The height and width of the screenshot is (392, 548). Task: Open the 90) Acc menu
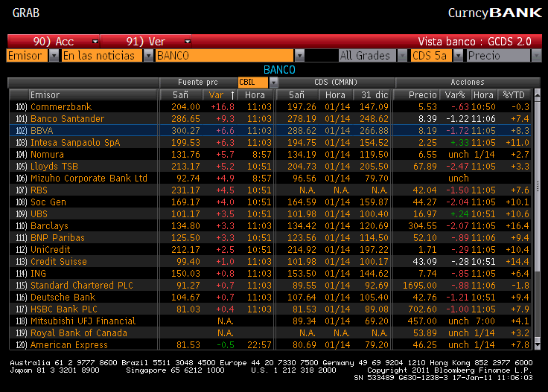54,42
